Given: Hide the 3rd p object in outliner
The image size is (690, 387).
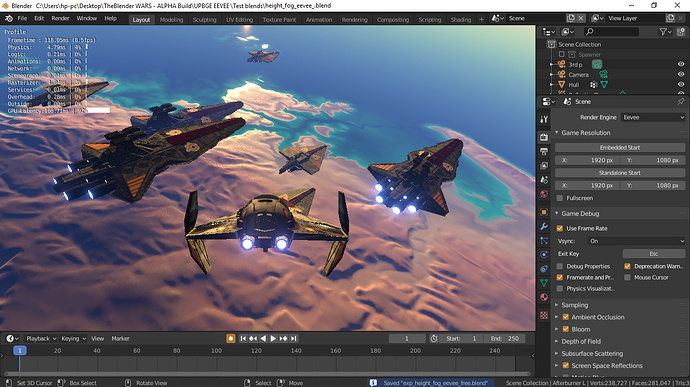Looking at the screenshot, I should point(681,64).
